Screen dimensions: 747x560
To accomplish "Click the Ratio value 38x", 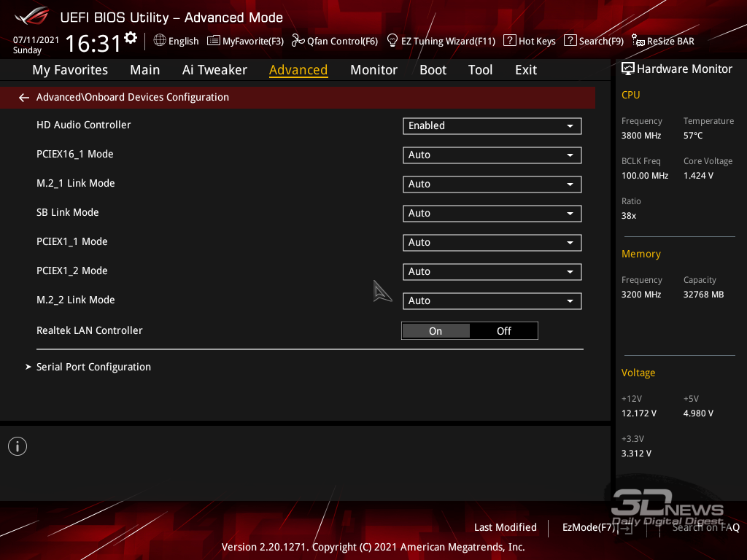I will coord(629,216).
